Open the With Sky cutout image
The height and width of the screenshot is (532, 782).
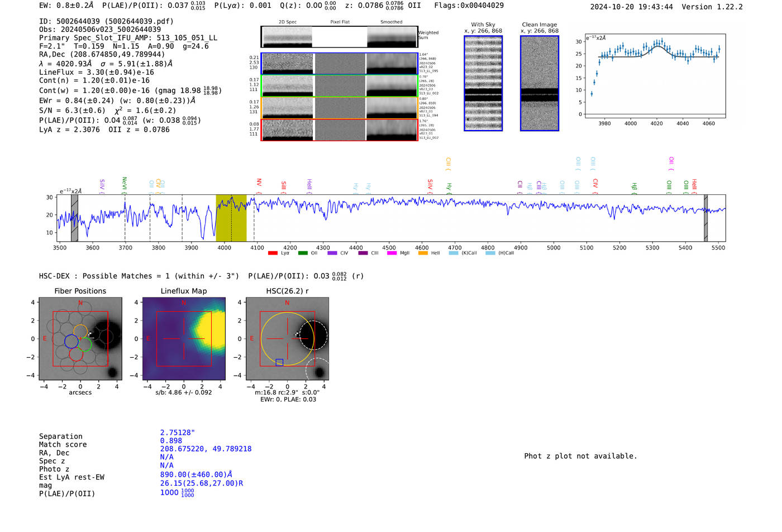click(483, 83)
